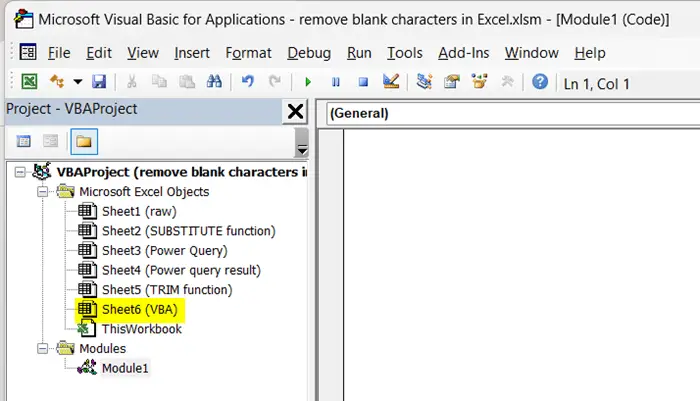Collapse the Modules folder
This screenshot has width=700, height=401.
pyautogui.click(x=42, y=348)
